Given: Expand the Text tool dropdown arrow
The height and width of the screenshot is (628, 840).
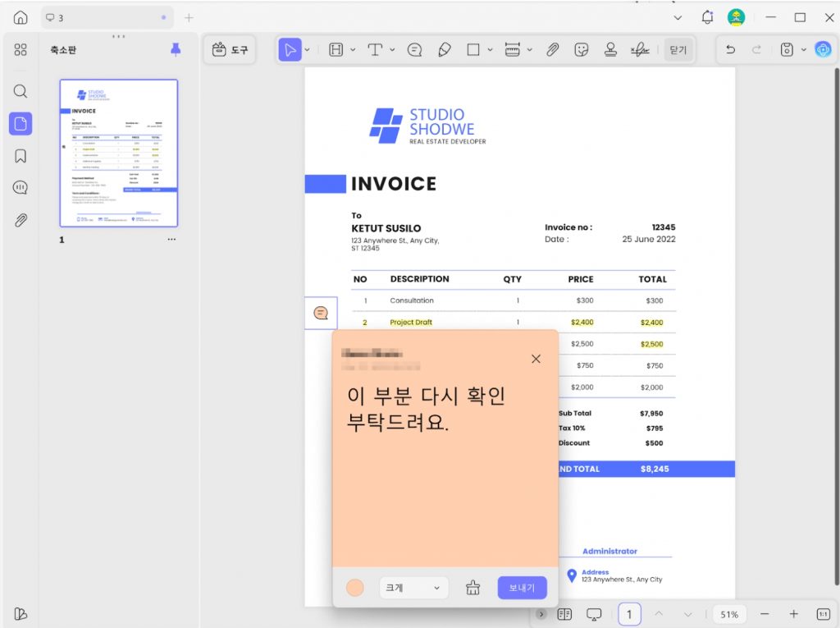Looking at the screenshot, I should click(x=391, y=50).
